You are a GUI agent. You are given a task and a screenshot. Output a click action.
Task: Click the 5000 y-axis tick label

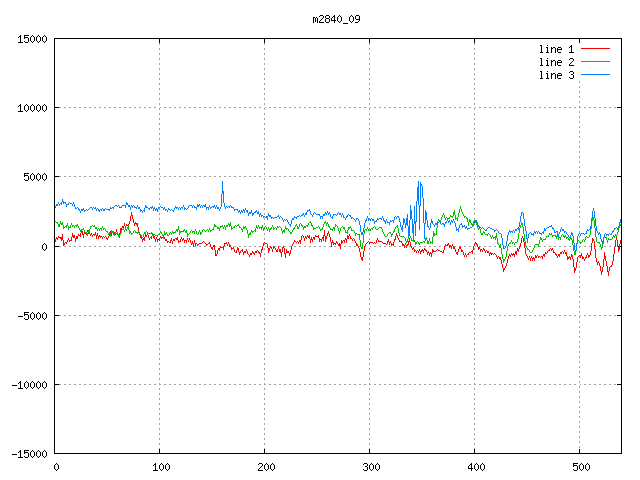(x=34, y=177)
